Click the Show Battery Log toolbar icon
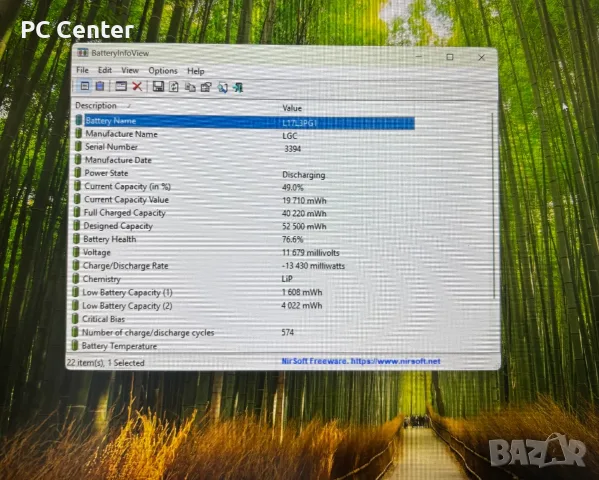This screenshot has width=599, height=480. (x=100, y=86)
